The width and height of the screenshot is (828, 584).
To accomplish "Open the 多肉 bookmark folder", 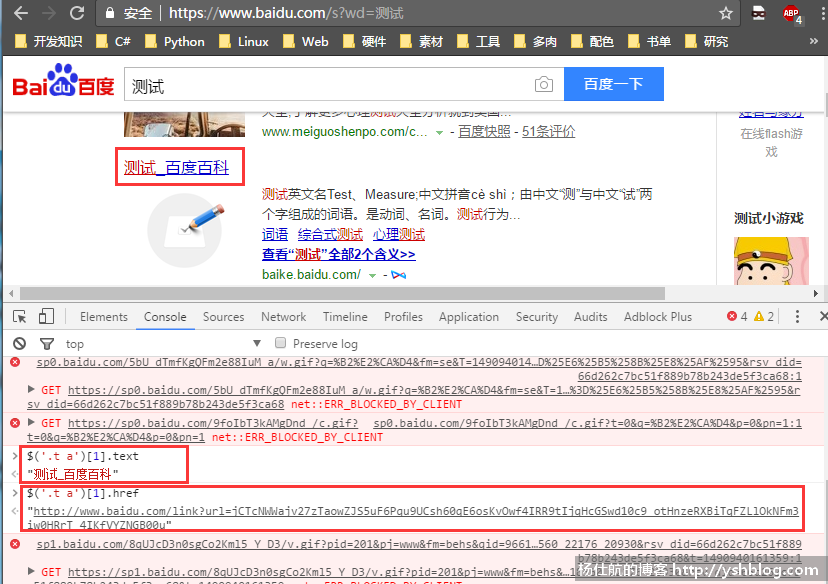I will pos(535,42).
